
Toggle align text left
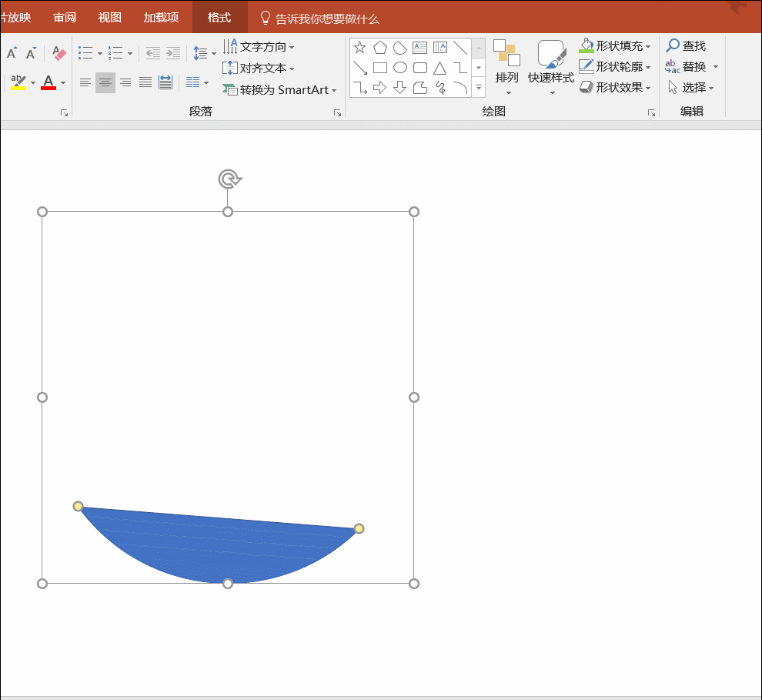tap(85, 82)
